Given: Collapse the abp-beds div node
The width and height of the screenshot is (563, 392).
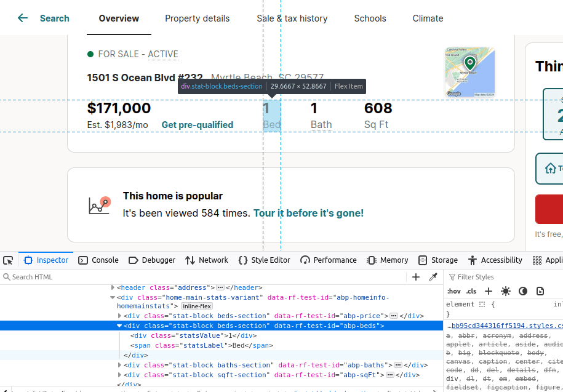Looking at the screenshot, I should pyautogui.click(x=119, y=326).
